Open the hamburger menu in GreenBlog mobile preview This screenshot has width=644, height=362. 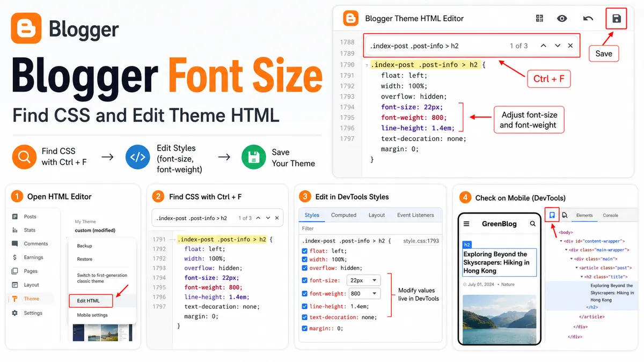[x=466, y=224]
